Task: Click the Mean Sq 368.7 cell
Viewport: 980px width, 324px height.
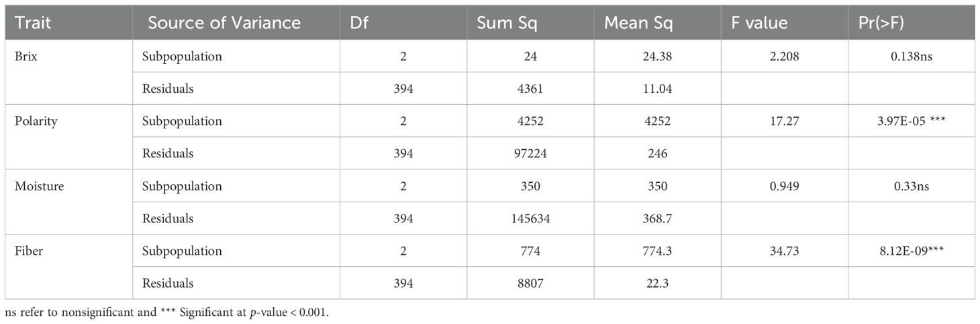Action: 656,218
